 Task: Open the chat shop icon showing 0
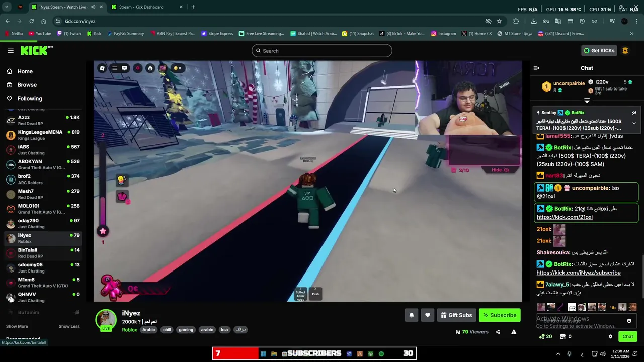coord(566,336)
